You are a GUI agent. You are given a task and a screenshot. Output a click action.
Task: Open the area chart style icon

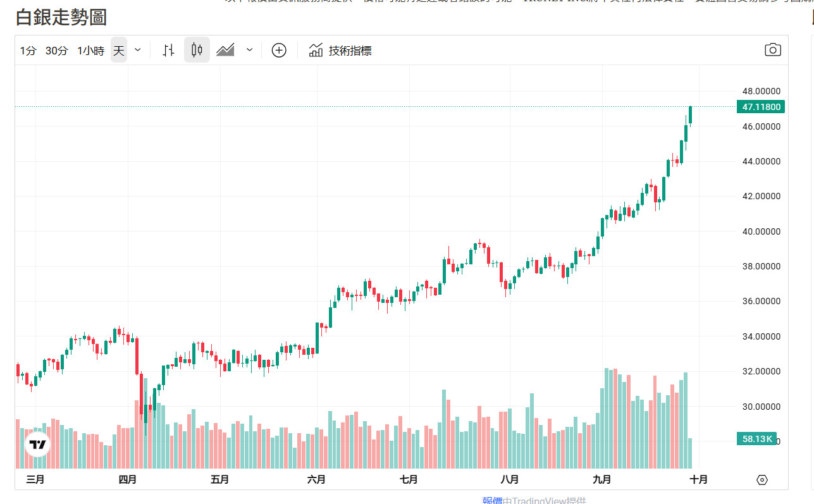tap(225, 49)
